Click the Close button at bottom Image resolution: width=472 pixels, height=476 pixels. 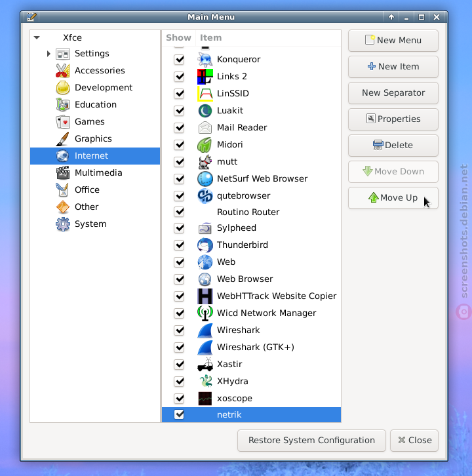tap(414, 440)
